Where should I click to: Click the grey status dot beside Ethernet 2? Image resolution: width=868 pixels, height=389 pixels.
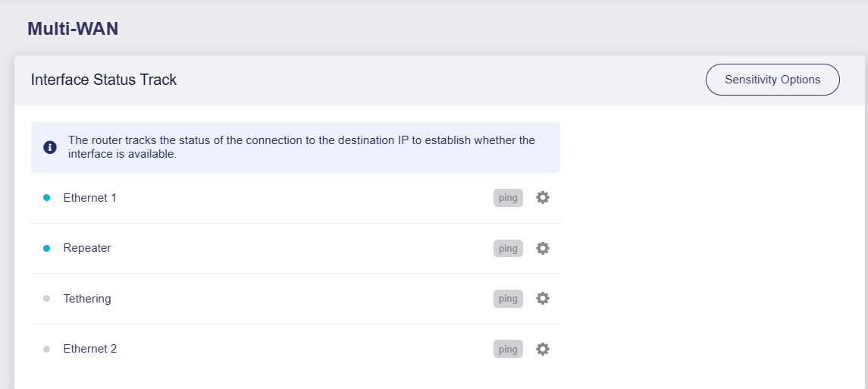coord(46,349)
